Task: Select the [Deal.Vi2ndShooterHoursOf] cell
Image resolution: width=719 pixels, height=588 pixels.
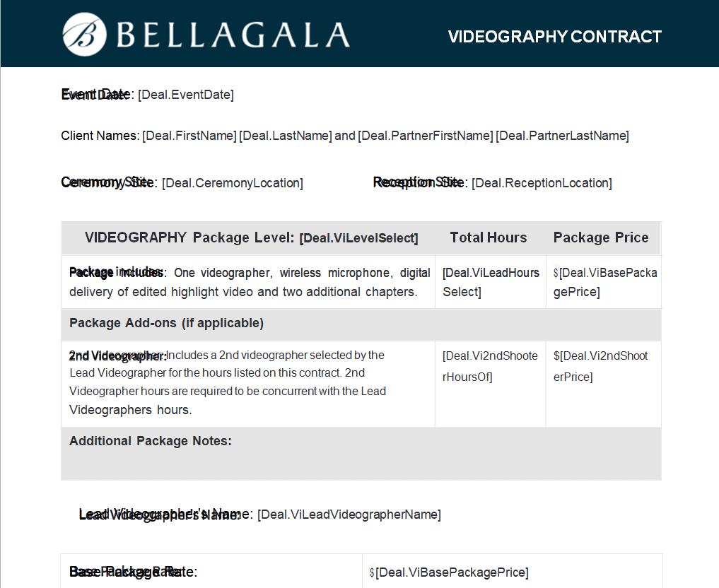Action: coord(490,366)
